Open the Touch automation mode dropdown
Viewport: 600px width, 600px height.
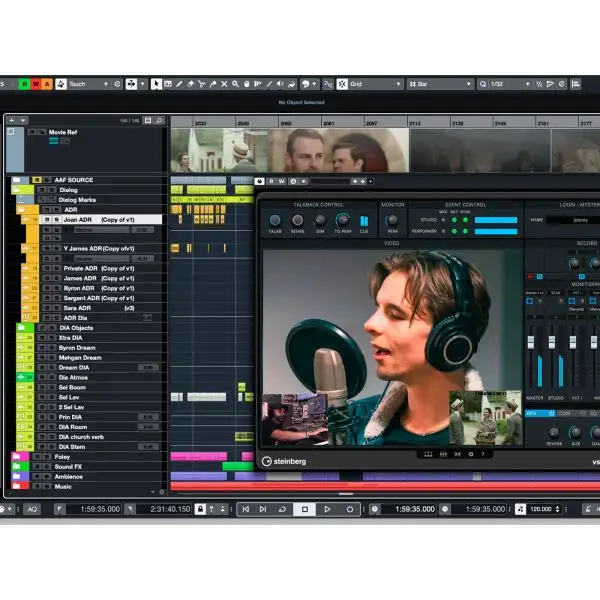click(x=88, y=84)
